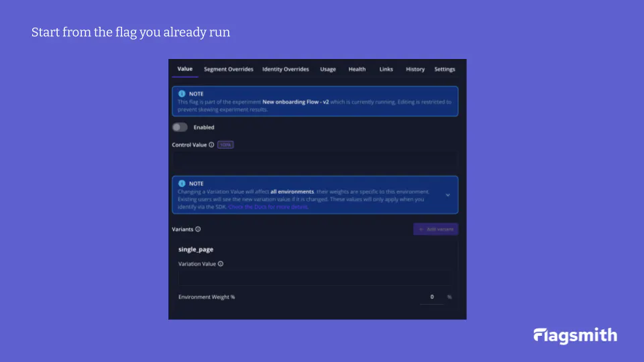View the History tab

point(415,69)
